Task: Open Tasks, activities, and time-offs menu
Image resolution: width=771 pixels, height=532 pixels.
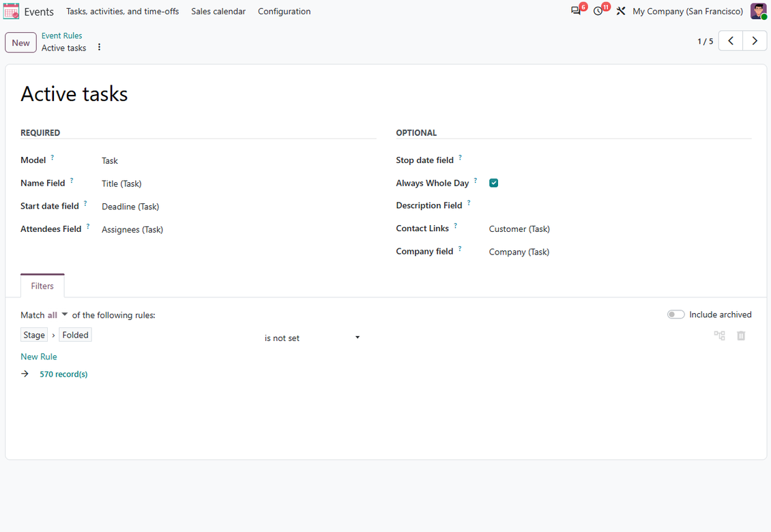Action: tap(122, 12)
